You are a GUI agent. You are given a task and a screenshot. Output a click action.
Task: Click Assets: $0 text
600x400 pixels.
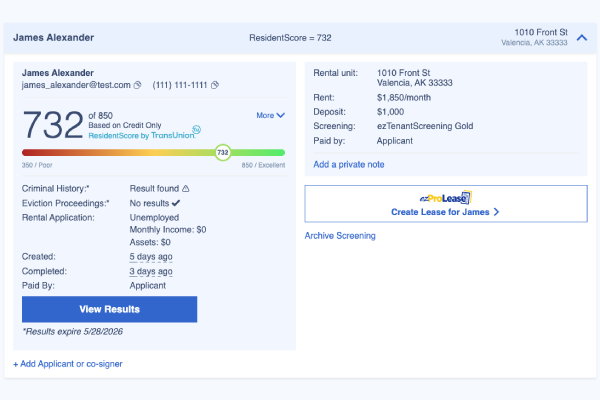[150, 242]
